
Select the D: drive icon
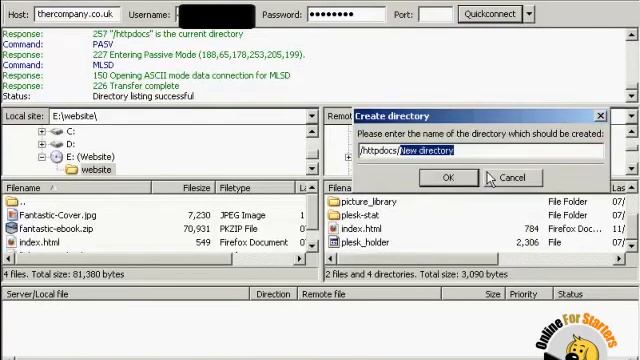pos(56,144)
